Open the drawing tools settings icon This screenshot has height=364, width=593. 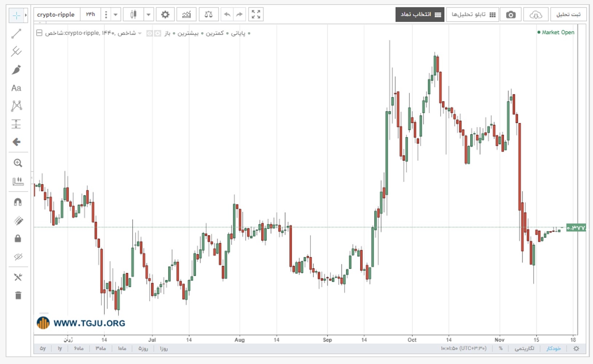(x=18, y=277)
